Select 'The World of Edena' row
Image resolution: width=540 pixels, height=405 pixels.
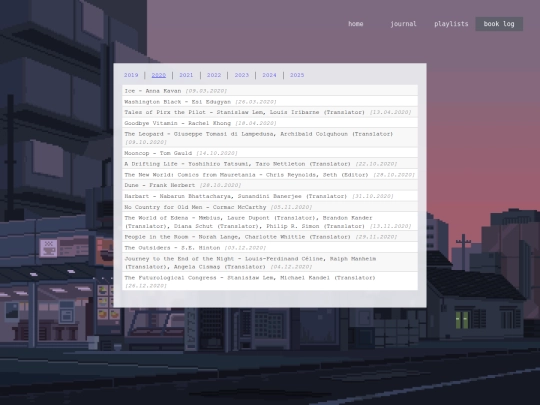pyautogui.click(x=270, y=222)
